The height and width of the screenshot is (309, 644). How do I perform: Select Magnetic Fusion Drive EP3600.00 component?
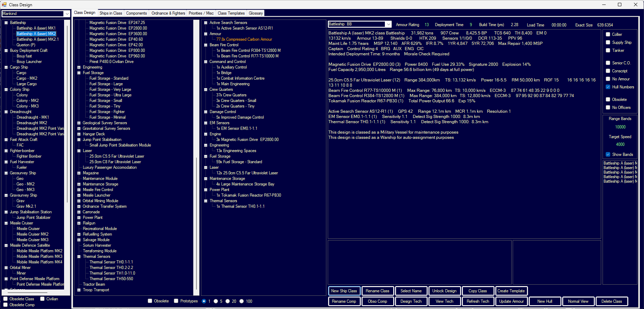click(x=118, y=34)
